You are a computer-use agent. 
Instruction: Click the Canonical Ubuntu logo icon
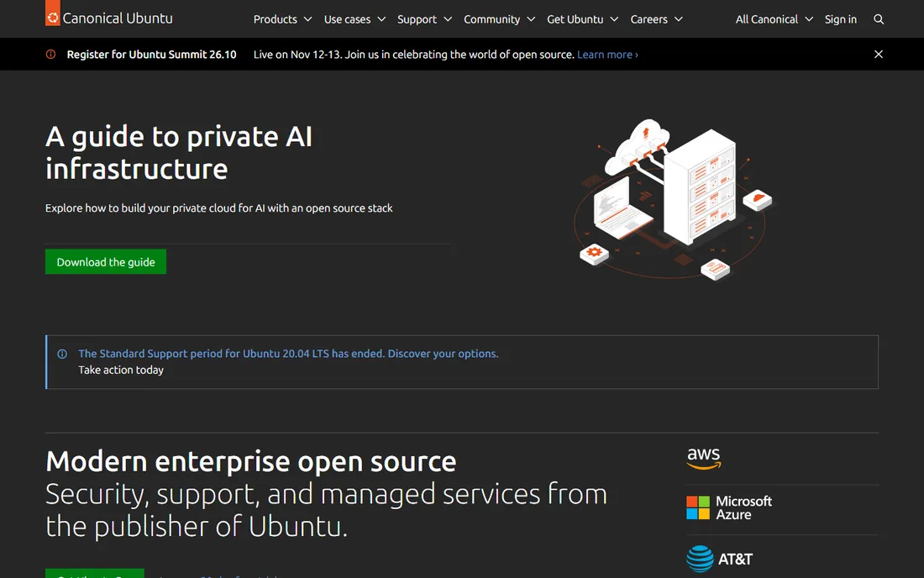point(52,13)
